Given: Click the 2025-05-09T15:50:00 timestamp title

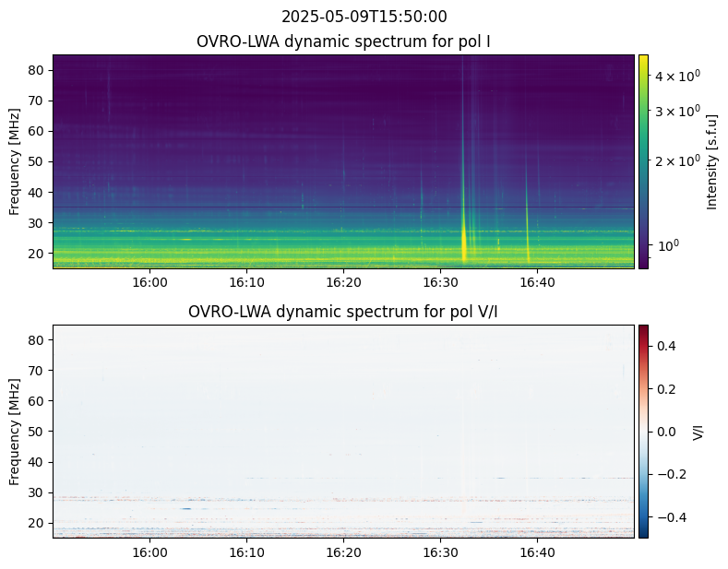Looking at the screenshot, I should pos(364,17).
